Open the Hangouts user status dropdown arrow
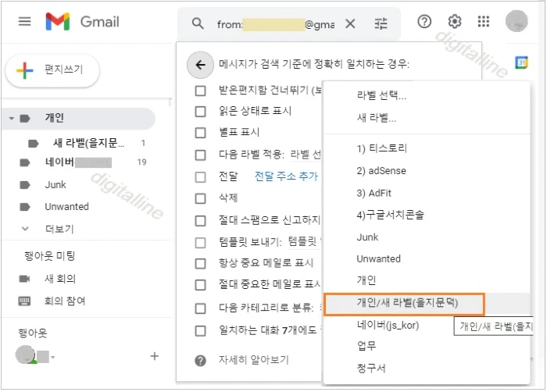The height and width of the screenshot is (392, 547). (53, 357)
